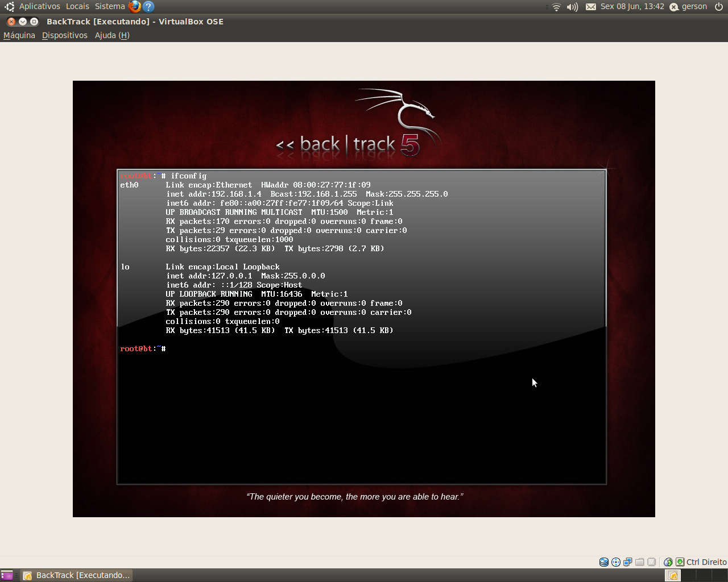Click the optical CD/DVD drive indicator
The height and width of the screenshot is (582, 728).
[x=616, y=562]
